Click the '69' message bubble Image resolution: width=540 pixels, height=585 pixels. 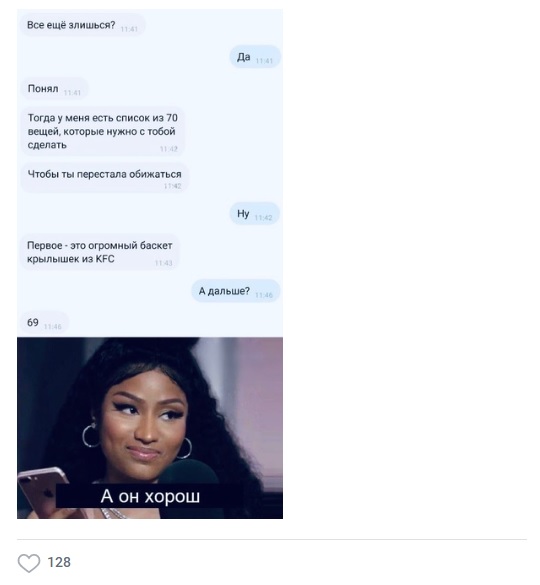pyautogui.click(x=44, y=322)
